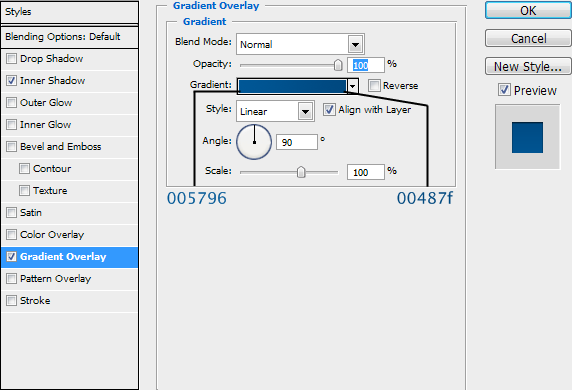The height and width of the screenshot is (390, 572).
Task: Enable the Color Overlay checkbox
Action: click(x=12, y=234)
